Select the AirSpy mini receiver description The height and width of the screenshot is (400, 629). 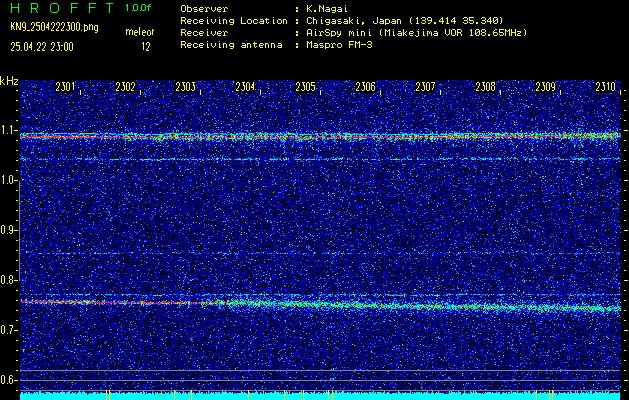coord(417,32)
